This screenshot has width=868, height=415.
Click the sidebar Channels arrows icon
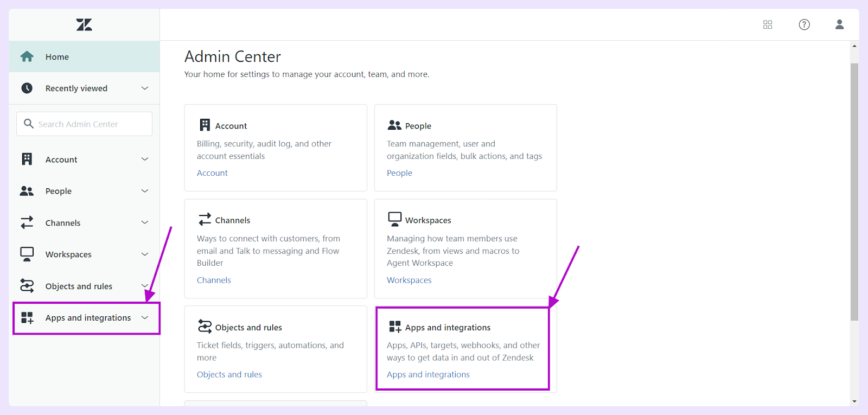click(x=27, y=222)
